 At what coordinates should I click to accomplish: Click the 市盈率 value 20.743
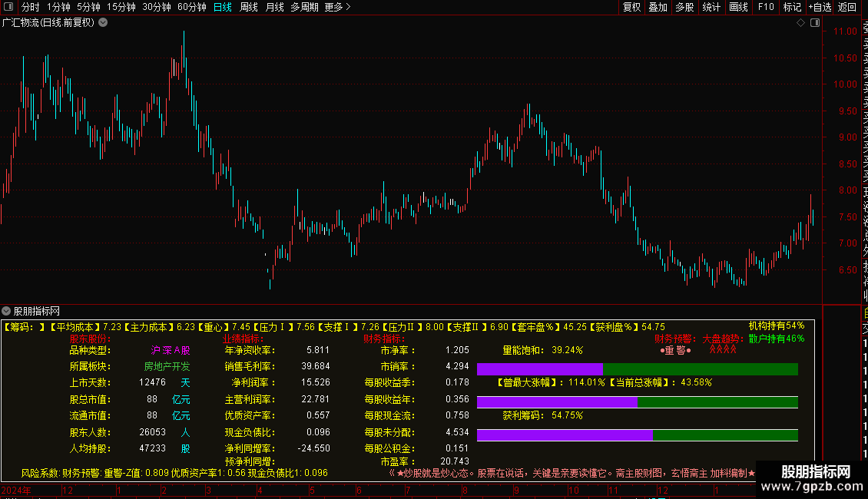pos(455,461)
